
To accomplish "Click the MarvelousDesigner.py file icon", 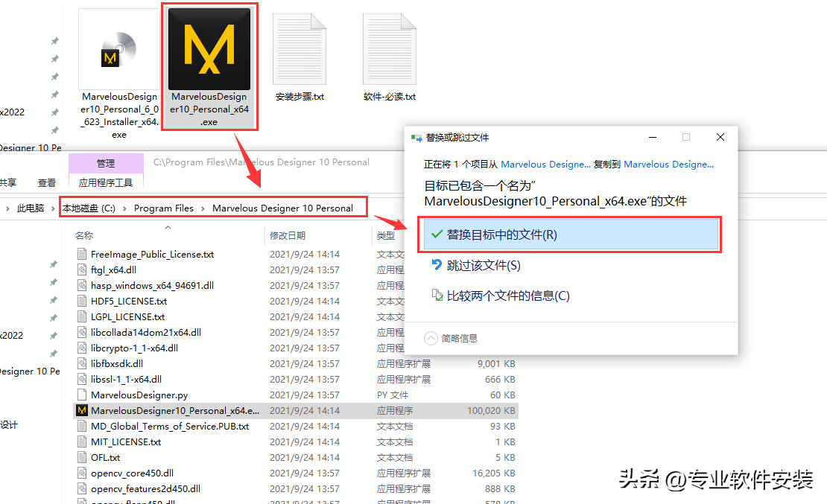I will pos(82,395).
